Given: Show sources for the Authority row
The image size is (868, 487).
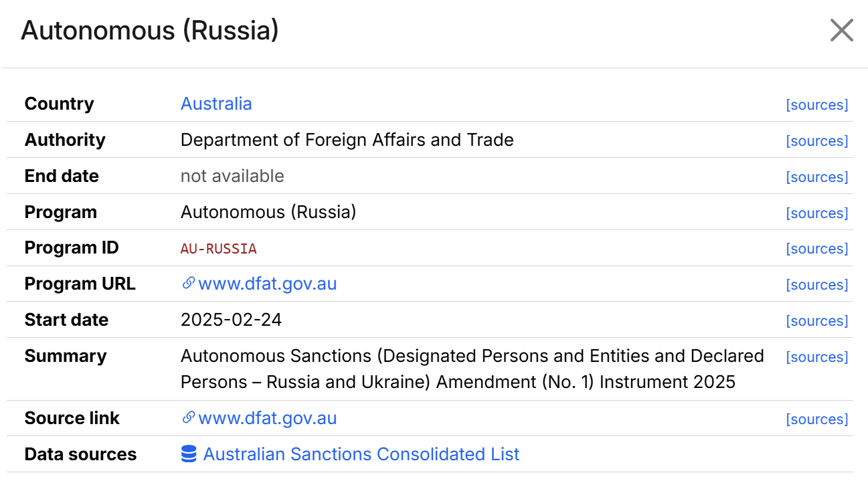Looking at the screenshot, I should (x=817, y=141).
